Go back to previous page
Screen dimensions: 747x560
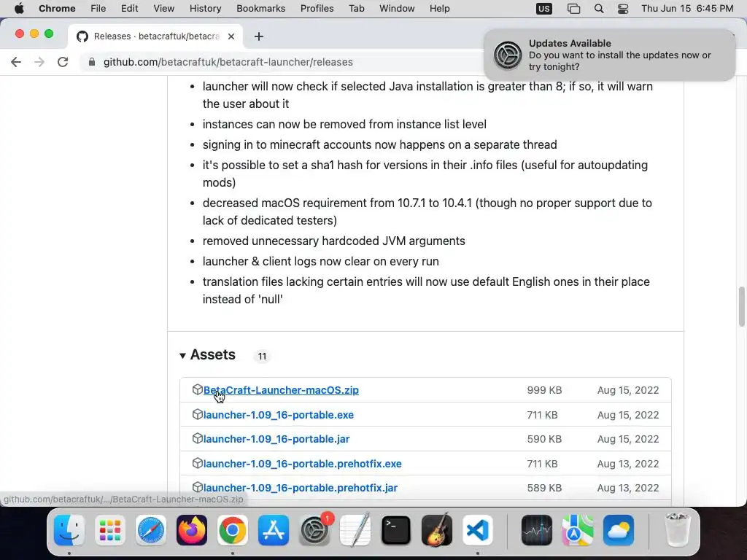(16, 62)
